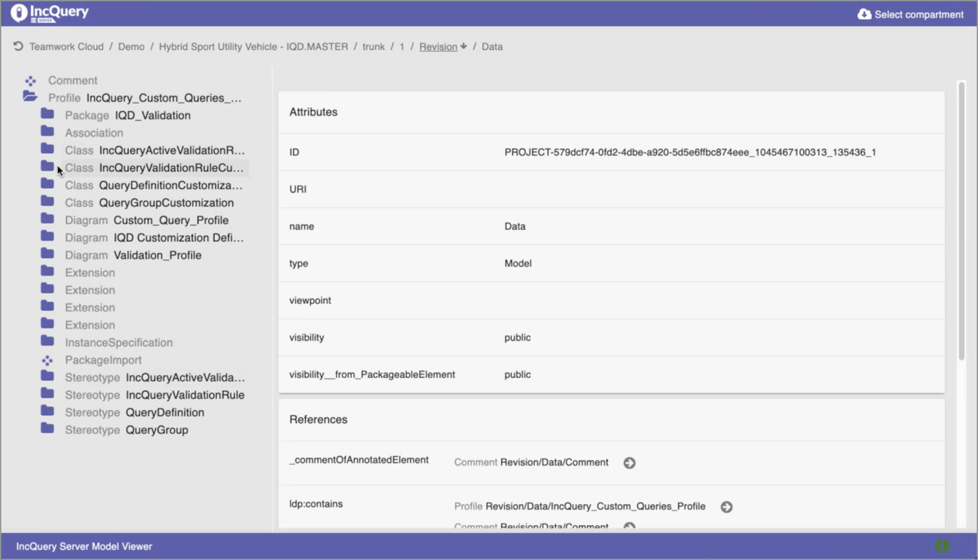The image size is (978, 560).
Task: Open the Revision dropdown in the breadcrumb
Action: tap(443, 47)
